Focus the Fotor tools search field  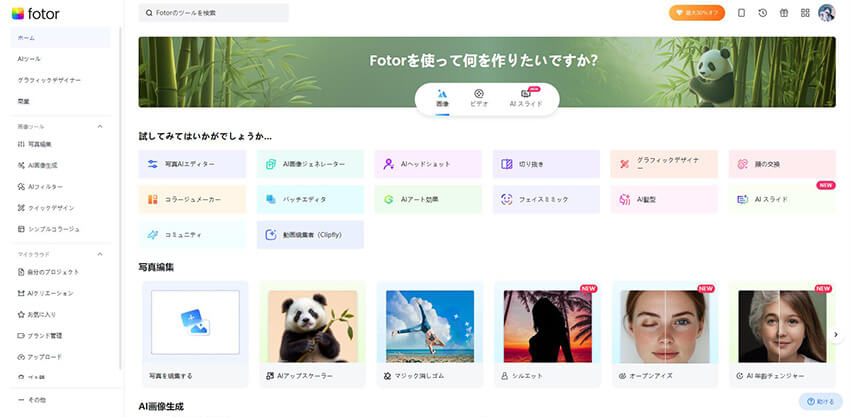point(214,12)
